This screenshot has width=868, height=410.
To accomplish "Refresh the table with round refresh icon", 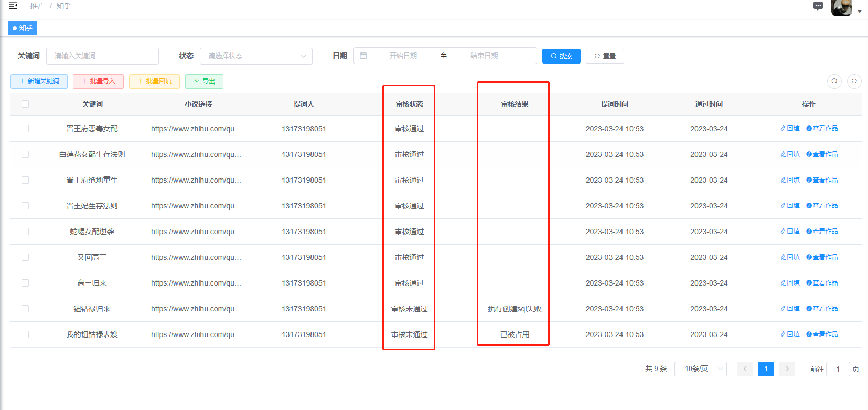I will point(854,81).
